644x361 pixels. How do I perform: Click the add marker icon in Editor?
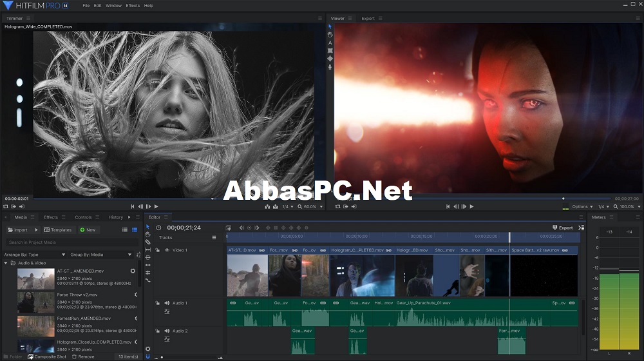[x=229, y=228]
